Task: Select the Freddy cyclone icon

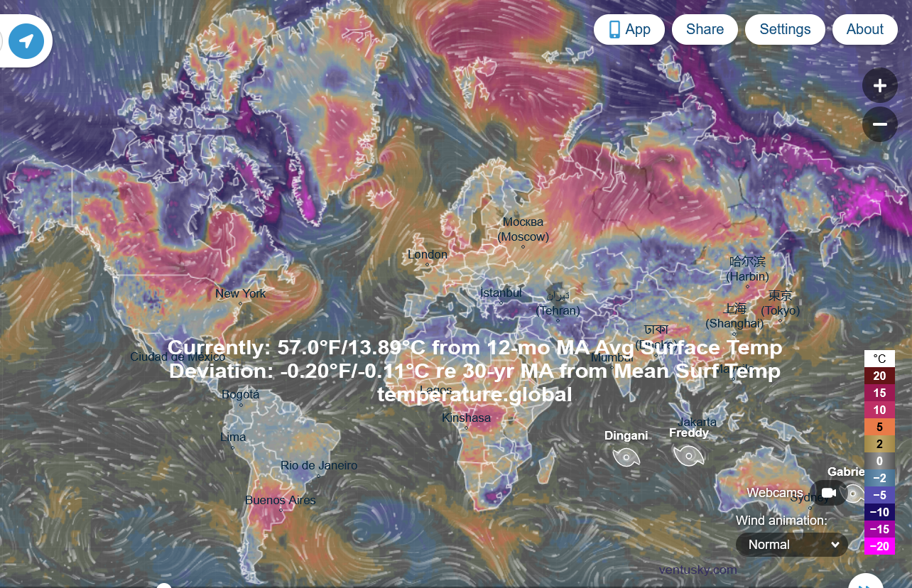Action: click(688, 455)
